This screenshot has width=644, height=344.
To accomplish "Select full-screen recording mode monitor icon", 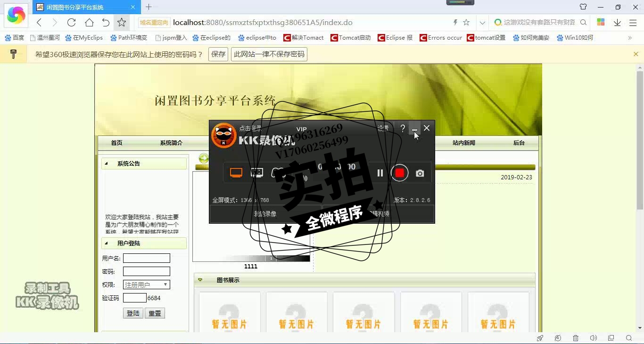I will click(236, 173).
